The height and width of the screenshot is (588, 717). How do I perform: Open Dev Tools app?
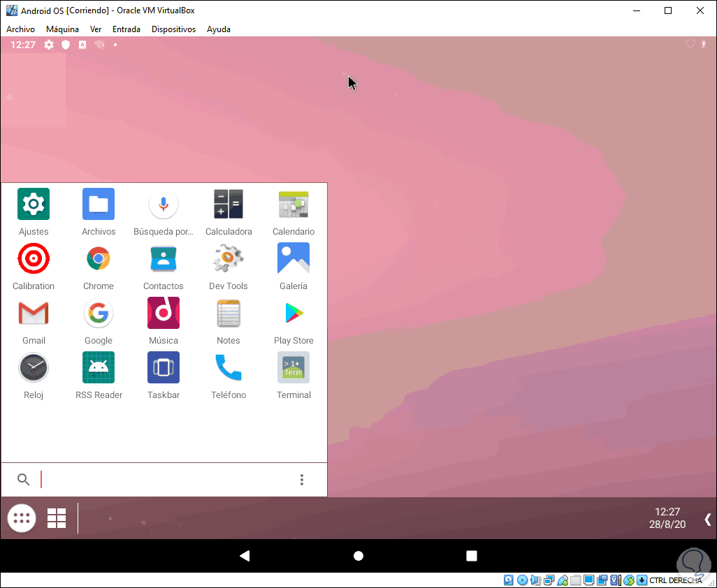229,266
